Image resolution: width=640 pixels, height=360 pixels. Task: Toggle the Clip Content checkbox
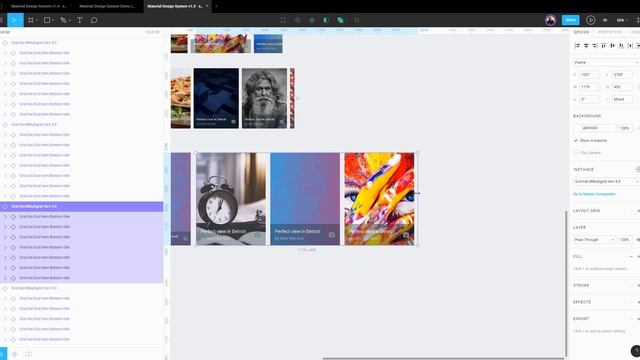click(576, 153)
